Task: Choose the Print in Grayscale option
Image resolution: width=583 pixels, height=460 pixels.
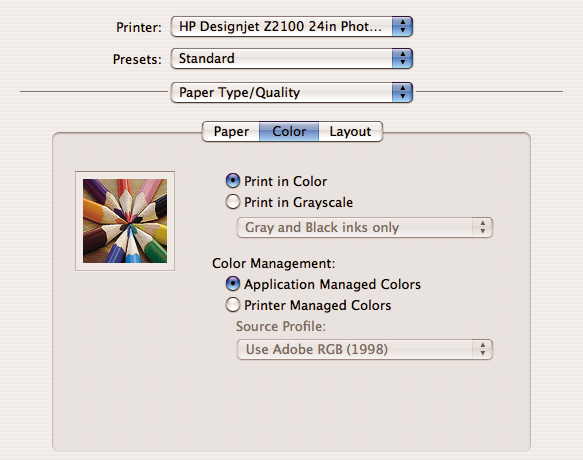Action: coord(233,202)
